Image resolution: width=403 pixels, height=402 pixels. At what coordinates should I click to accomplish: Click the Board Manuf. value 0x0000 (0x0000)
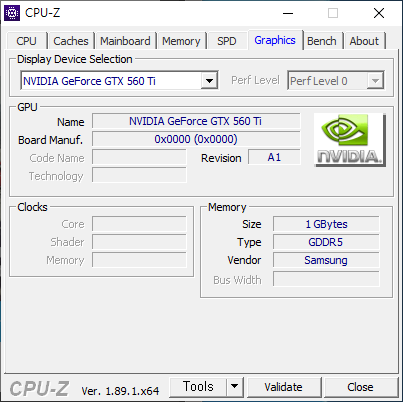pos(196,139)
